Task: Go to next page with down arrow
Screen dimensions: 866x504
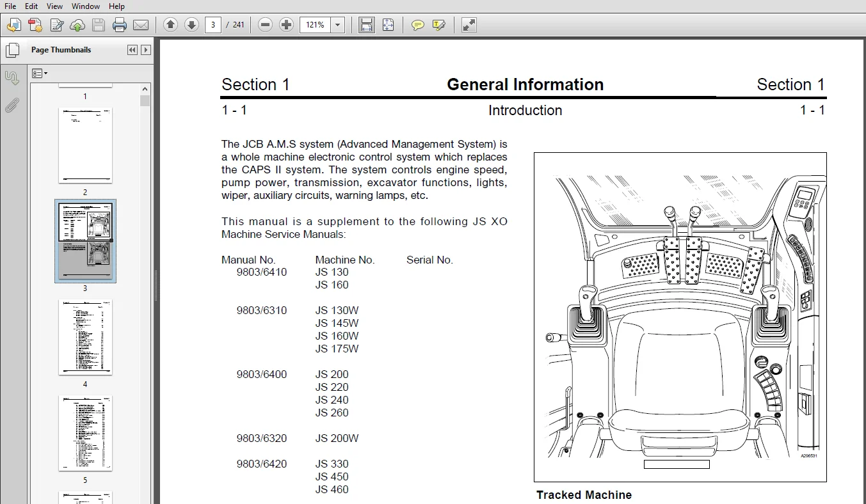Action: coord(191,25)
